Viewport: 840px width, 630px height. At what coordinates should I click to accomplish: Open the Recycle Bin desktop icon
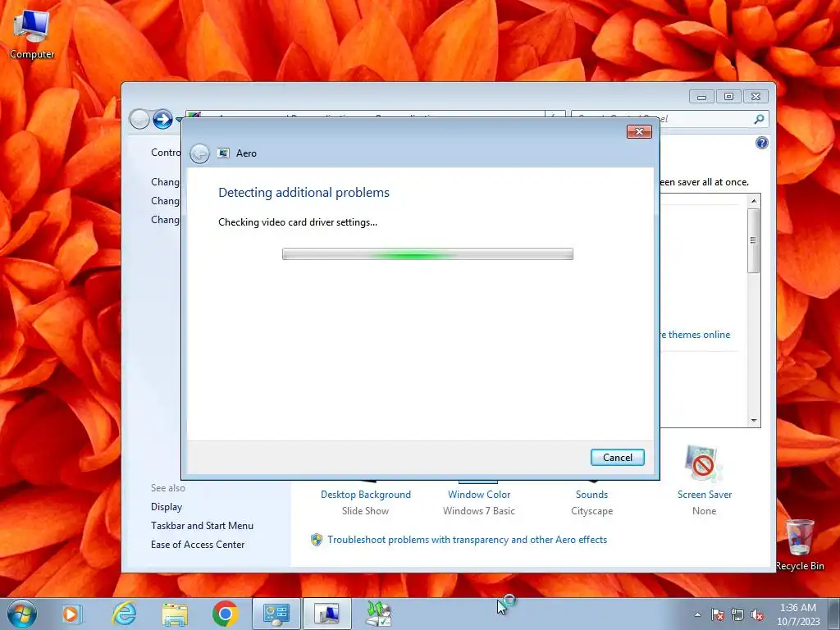click(799, 545)
